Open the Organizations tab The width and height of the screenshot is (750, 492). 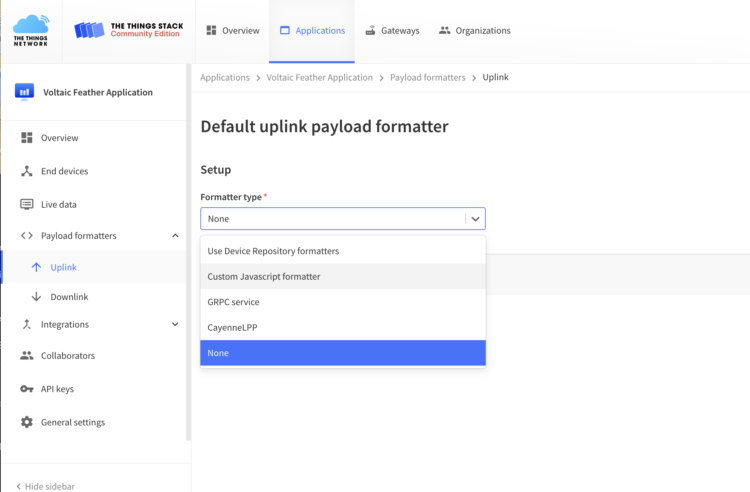[x=474, y=31]
